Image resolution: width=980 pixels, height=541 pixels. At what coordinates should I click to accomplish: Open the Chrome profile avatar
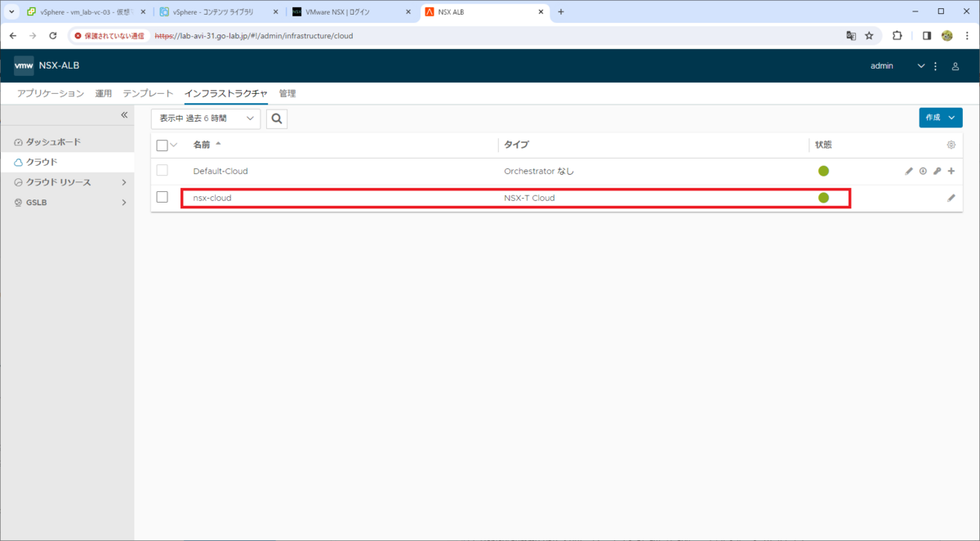click(x=947, y=36)
